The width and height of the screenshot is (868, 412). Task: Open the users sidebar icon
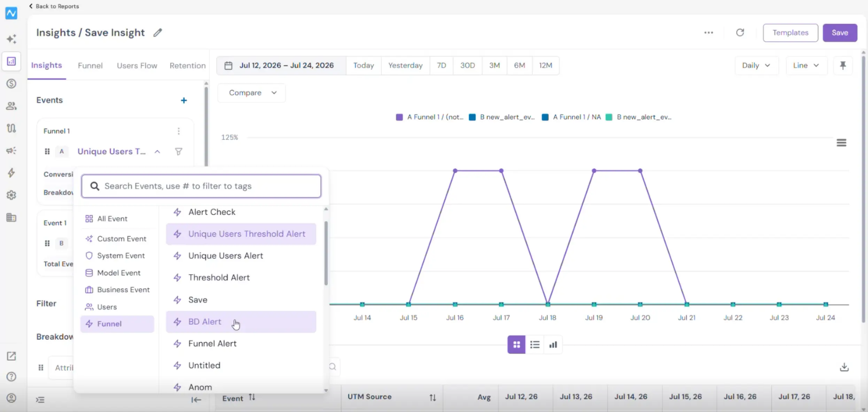pos(11,106)
